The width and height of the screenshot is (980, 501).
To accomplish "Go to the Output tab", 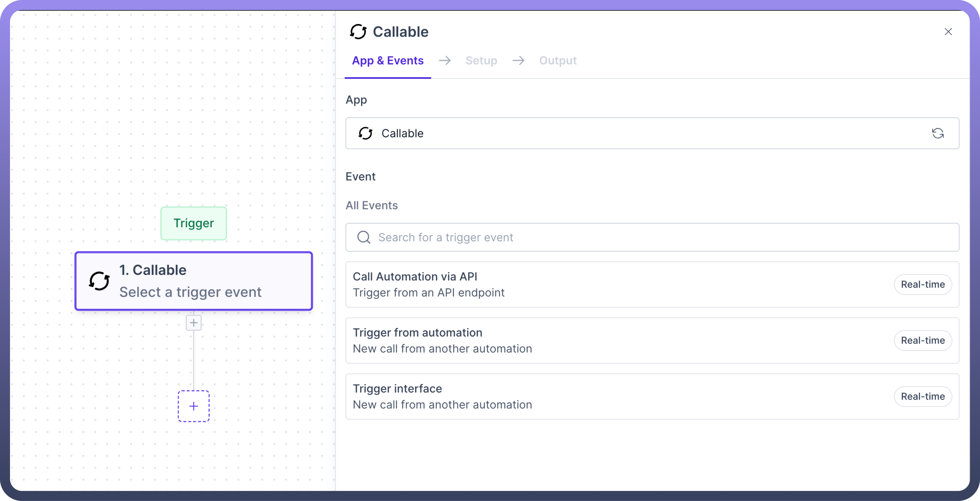I will (557, 60).
